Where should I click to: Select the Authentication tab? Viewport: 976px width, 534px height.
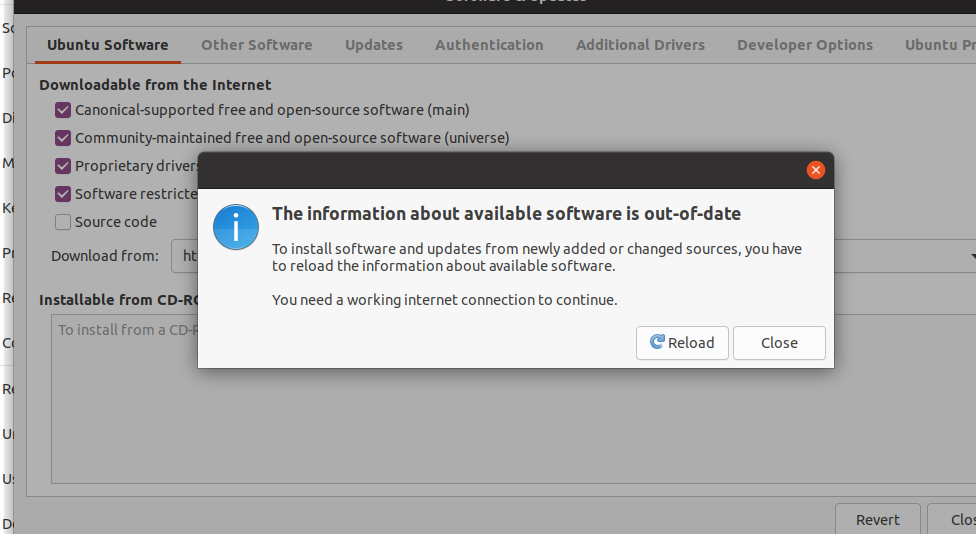(489, 45)
